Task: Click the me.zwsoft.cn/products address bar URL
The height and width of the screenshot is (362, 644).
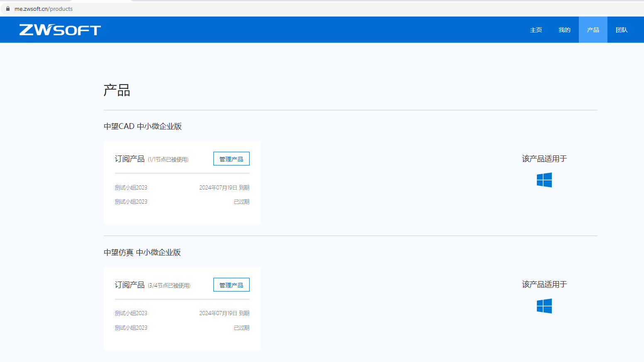Action: click(44, 9)
